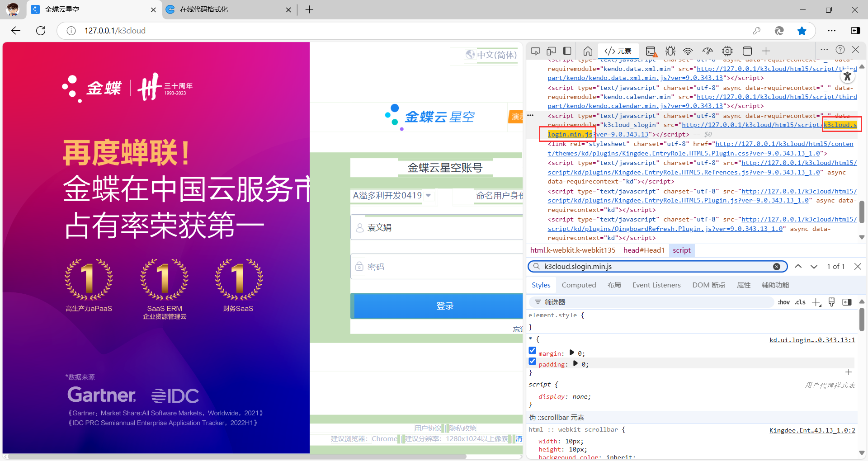Click the styles 筛选器 filter box

click(x=651, y=302)
